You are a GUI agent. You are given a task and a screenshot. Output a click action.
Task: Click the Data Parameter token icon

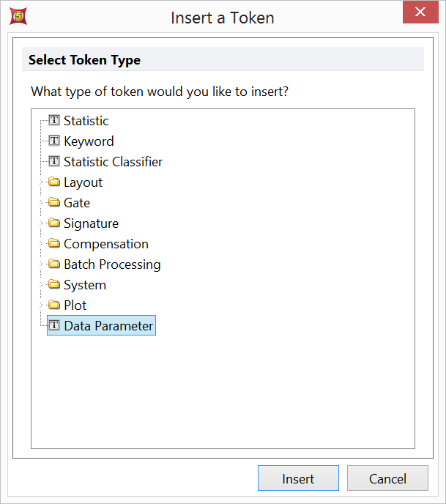click(x=54, y=326)
